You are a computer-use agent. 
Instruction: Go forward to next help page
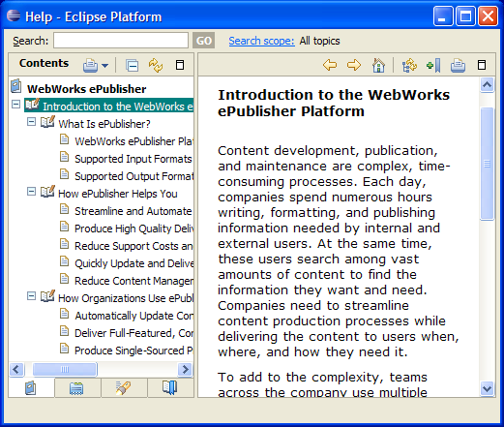pyautogui.click(x=354, y=65)
